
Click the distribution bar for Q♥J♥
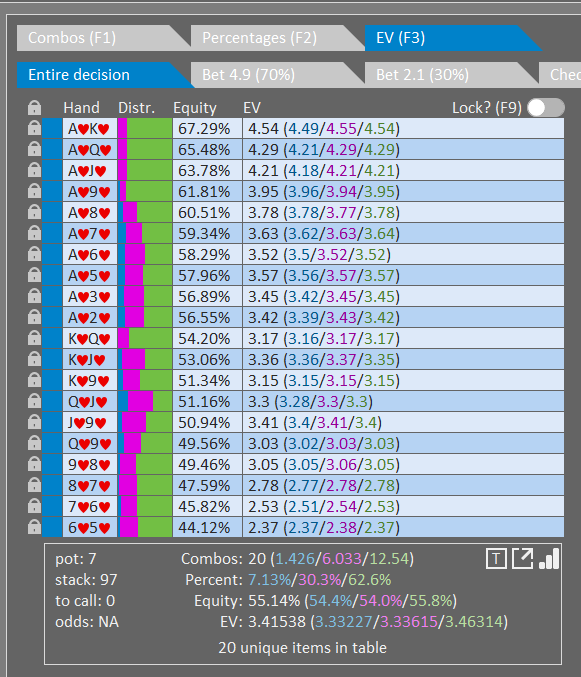point(145,402)
